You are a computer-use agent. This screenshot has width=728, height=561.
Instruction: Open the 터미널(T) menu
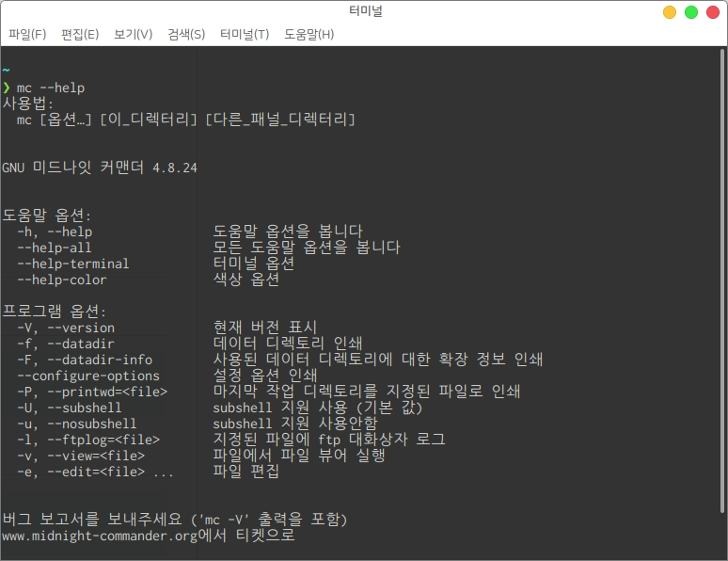pyautogui.click(x=245, y=34)
